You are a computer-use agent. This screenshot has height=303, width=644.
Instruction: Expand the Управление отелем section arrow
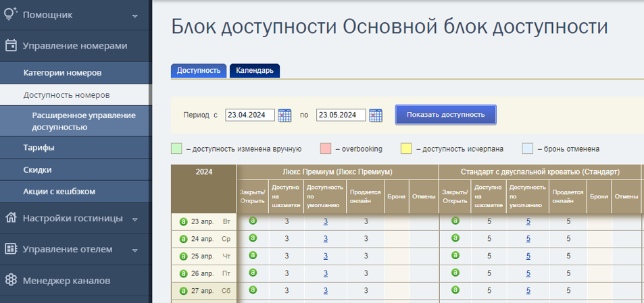point(134,250)
